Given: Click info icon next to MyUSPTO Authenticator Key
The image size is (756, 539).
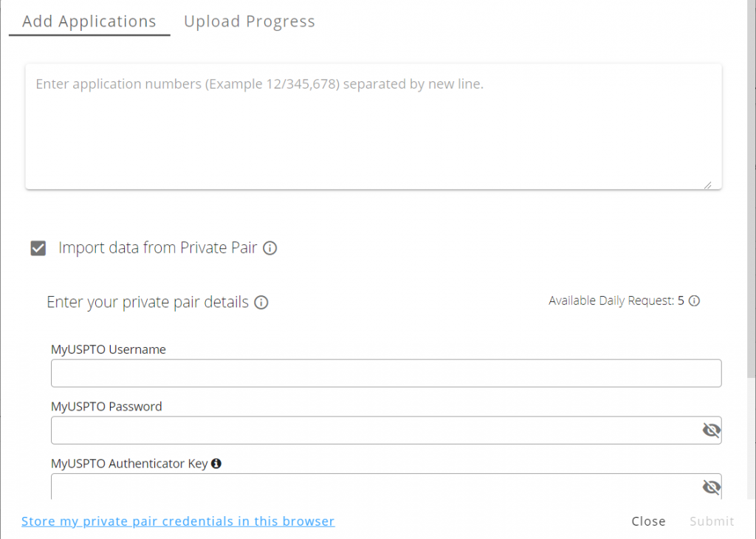Looking at the screenshot, I should tap(216, 463).
